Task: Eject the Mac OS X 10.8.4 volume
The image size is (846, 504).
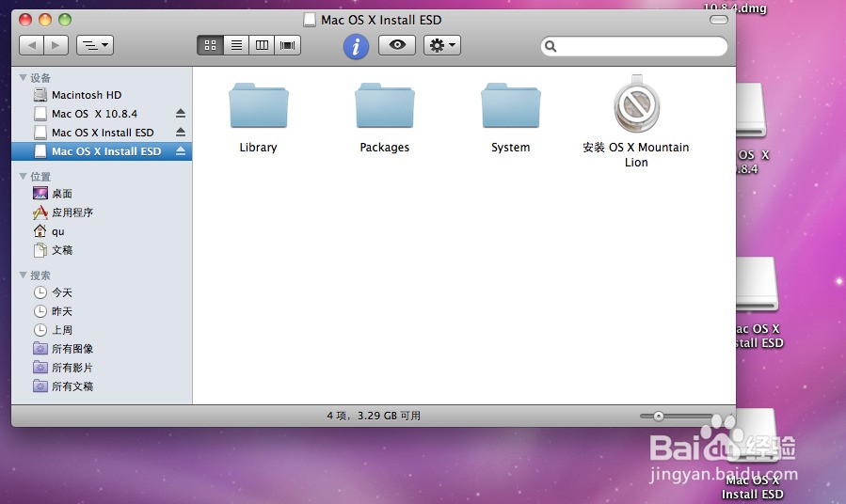Action: pos(181,113)
